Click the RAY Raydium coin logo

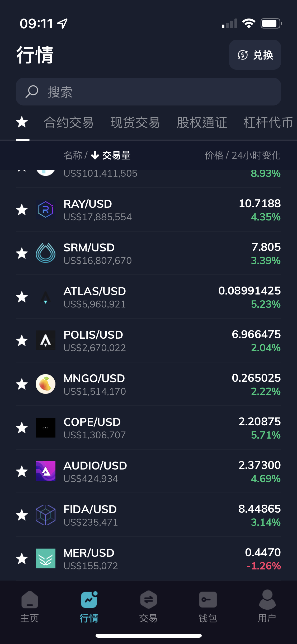click(46, 210)
